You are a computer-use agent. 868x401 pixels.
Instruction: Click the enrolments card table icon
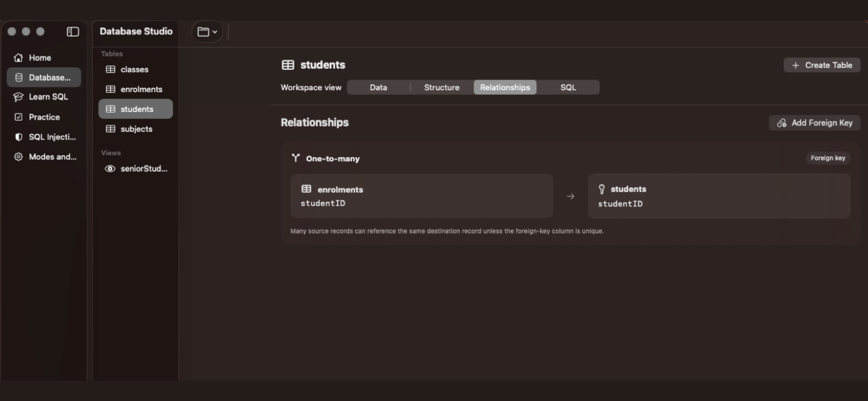tap(306, 189)
